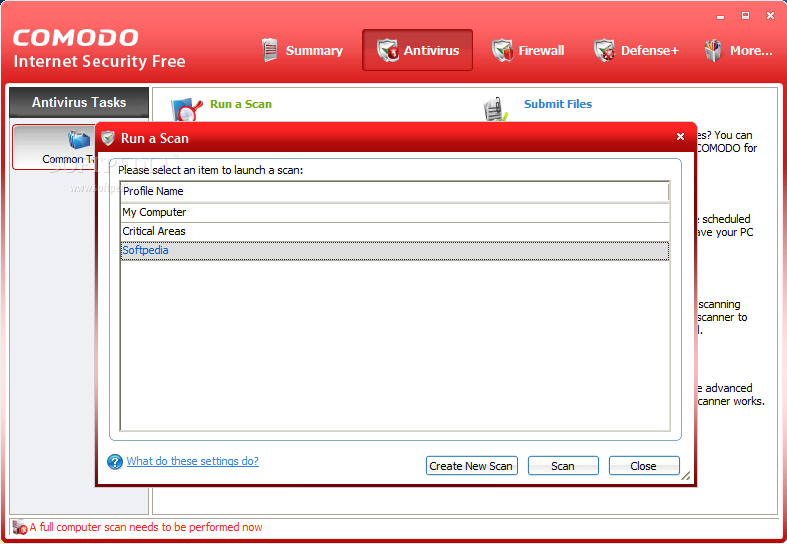Click the Antivirus Tasks panel header
The image size is (787, 544).
pos(79,102)
